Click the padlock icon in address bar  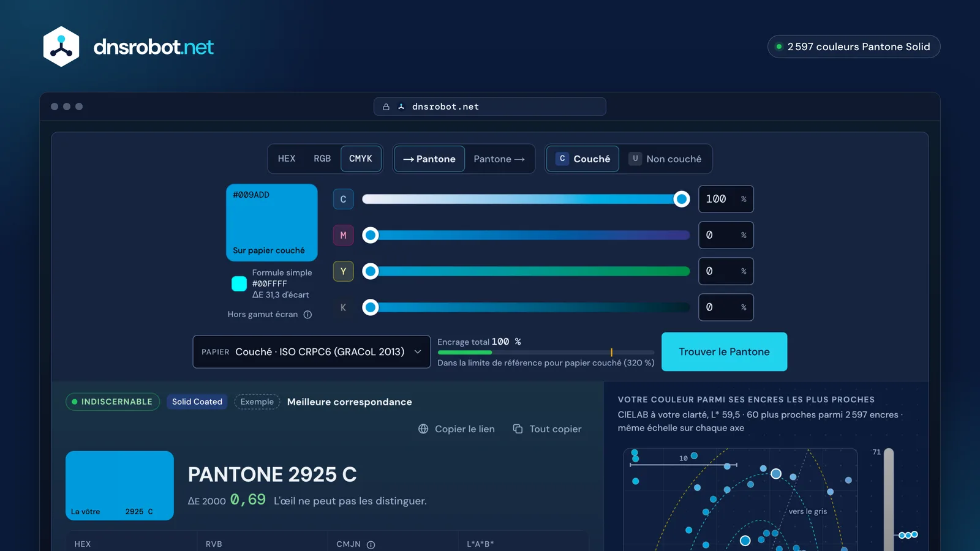click(386, 107)
